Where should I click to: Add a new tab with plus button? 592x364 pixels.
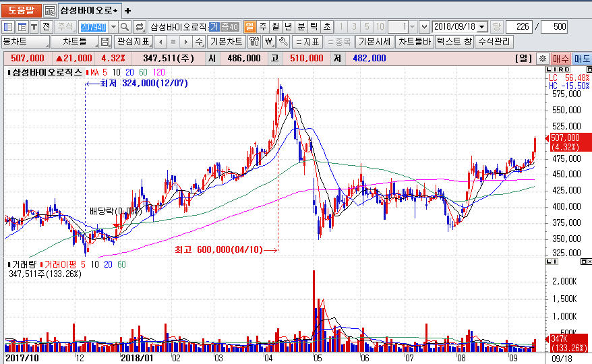pyautogui.click(x=128, y=11)
